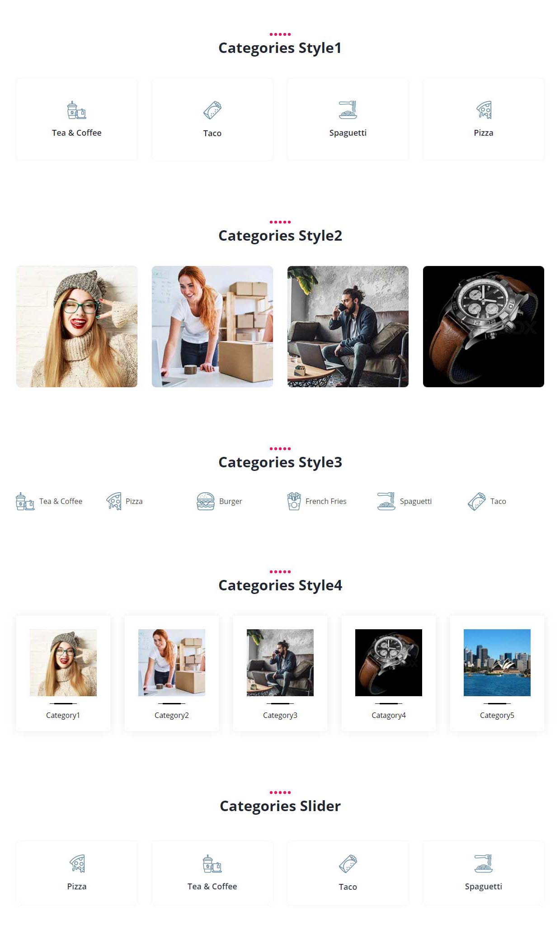Click the Category1 label in Style4
560x945 pixels.
pos(63,715)
